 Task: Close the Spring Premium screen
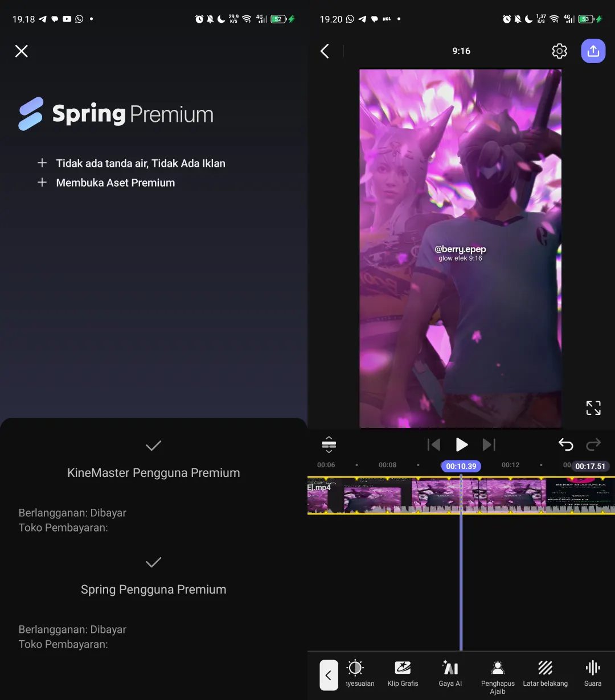pyautogui.click(x=21, y=51)
